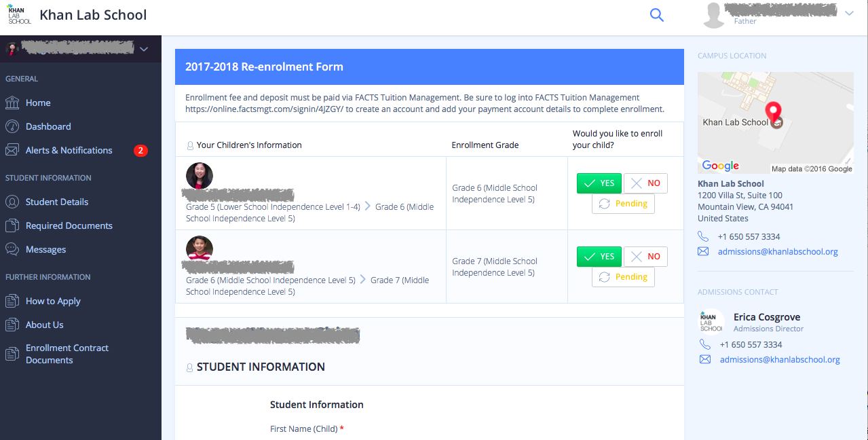This screenshot has height=440, width=868.
Task: Select Pending for the Grade 7 child
Action: point(623,277)
